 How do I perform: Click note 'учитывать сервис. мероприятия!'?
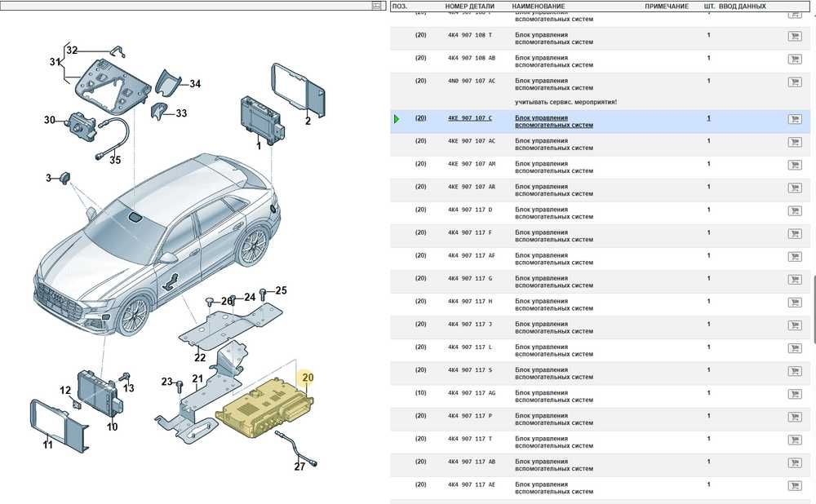[x=565, y=102]
